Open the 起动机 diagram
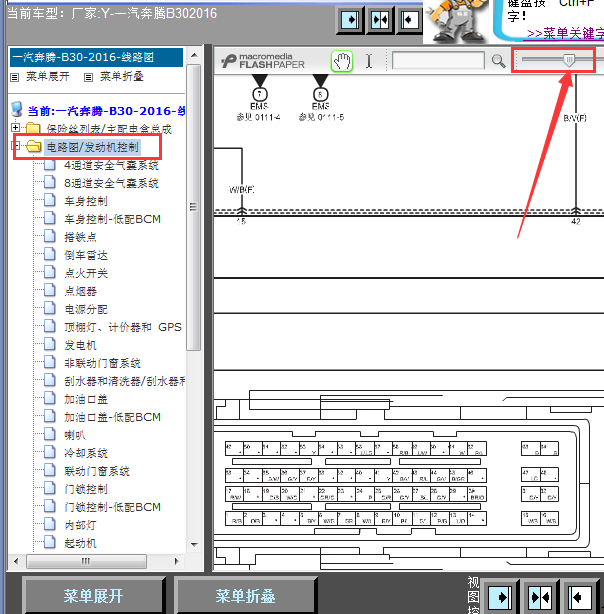The image size is (604, 614). (x=80, y=543)
